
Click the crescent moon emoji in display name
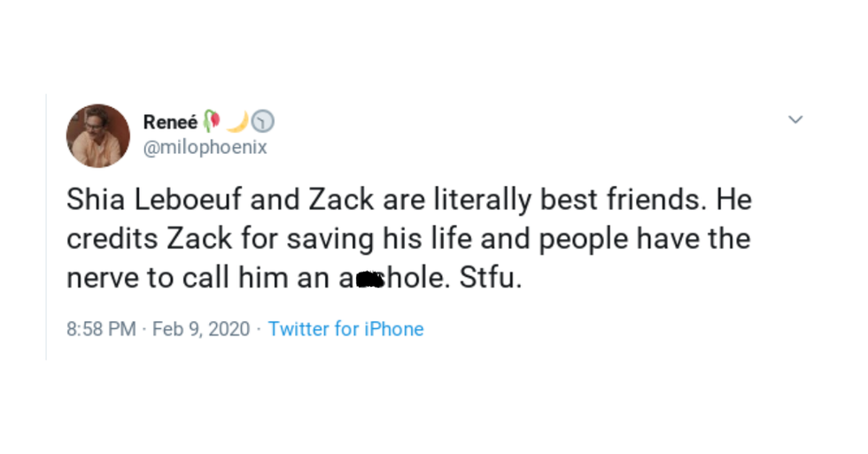[x=237, y=121]
